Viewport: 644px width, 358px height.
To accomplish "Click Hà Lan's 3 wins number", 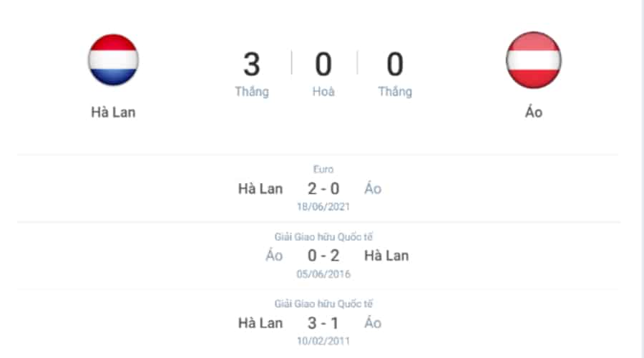I will (x=251, y=64).
